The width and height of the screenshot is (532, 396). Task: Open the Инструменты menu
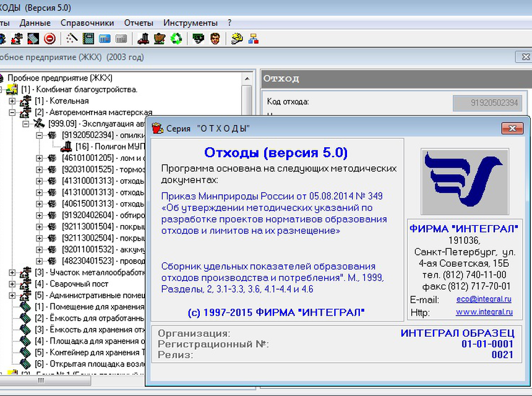click(x=191, y=23)
